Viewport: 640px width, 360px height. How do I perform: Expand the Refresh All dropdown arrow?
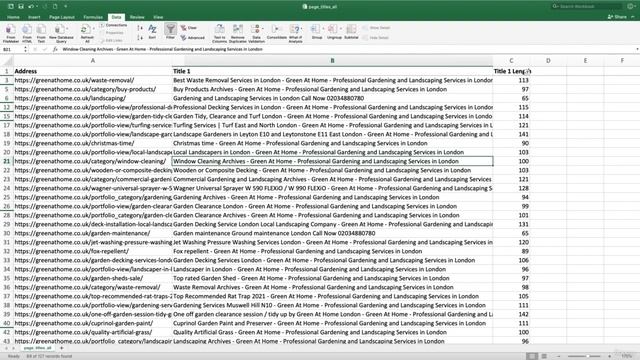click(x=93, y=29)
